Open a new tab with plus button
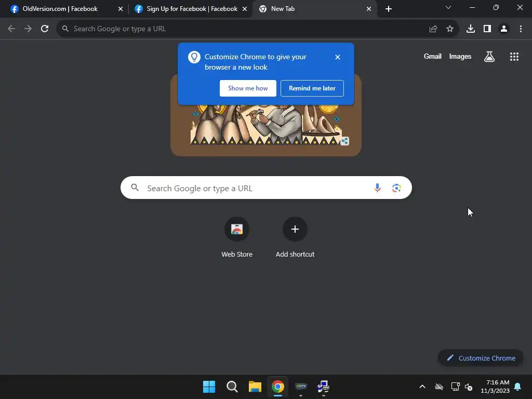Viewport: 532px width, 399px height. click(x=389, y=9)
